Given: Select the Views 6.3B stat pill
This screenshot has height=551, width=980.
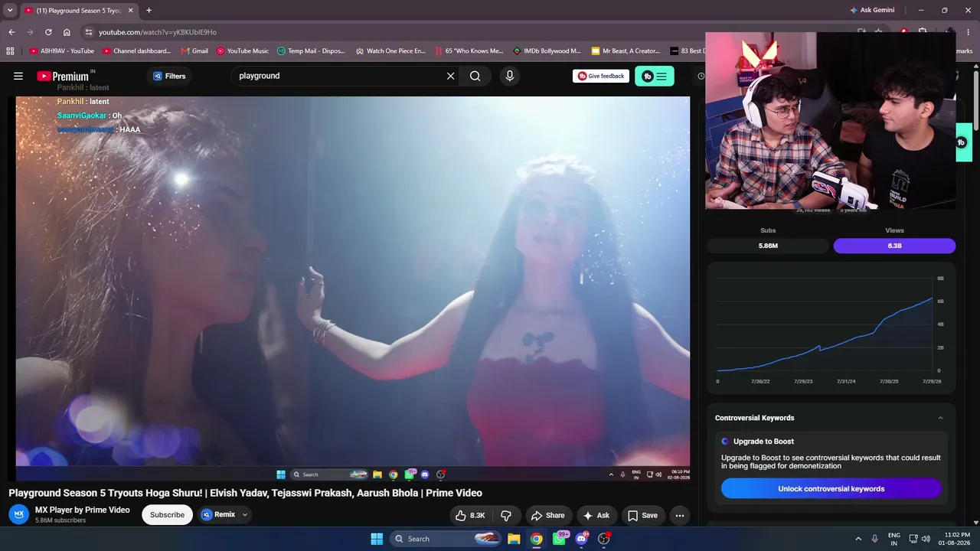Looking at the screenshot, I should pyautogui.click(x=894, y=246).
